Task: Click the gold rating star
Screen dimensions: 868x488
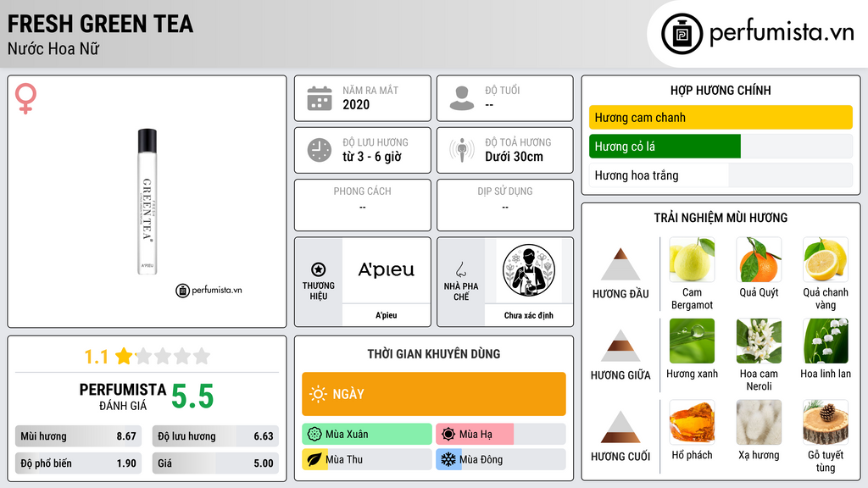Action: [124, 356]
